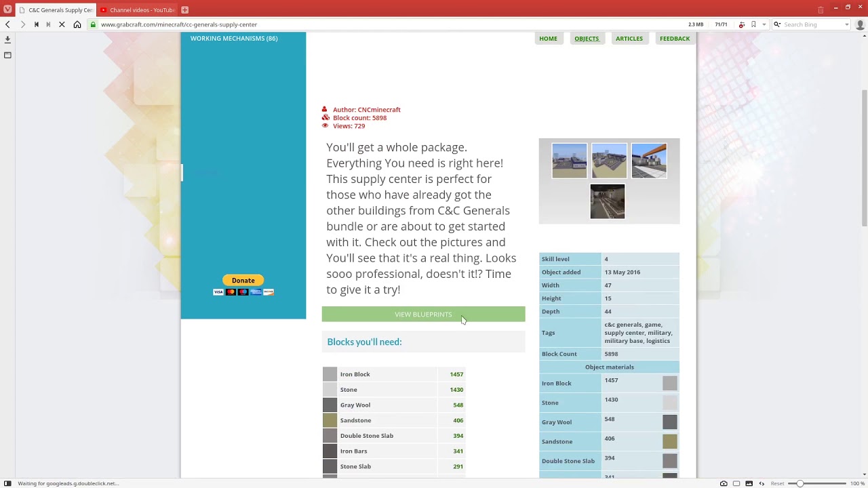The height and width of the screenshot is (488, 868).
Task: Select 'Stone Slab' row text
Action: tap(355, 466)
